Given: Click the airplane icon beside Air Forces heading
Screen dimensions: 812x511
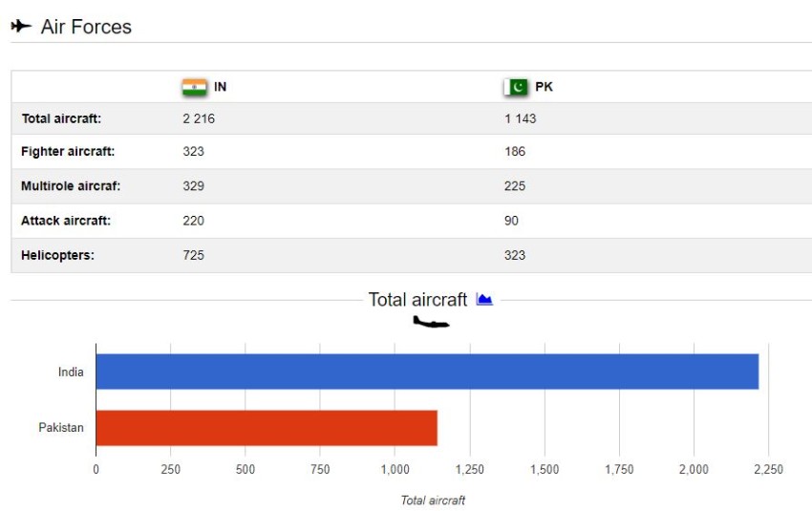Looking at the screenshot, I should 20,26.
